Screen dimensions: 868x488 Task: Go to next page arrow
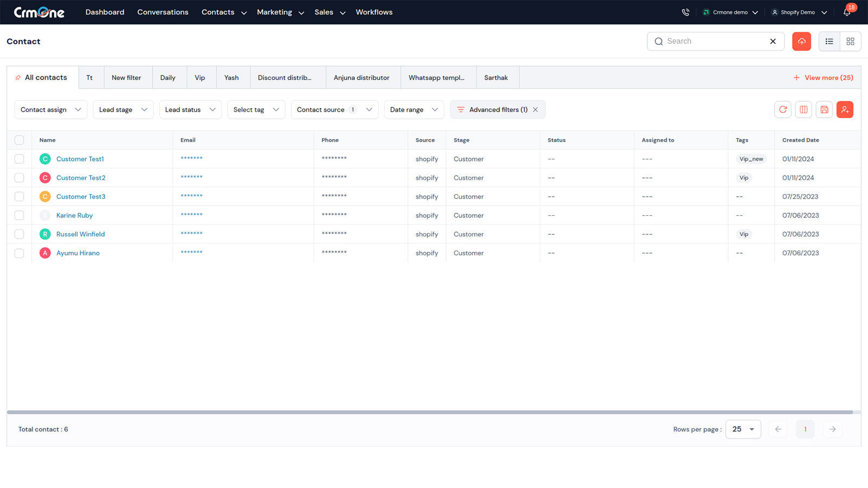(832, 429)
